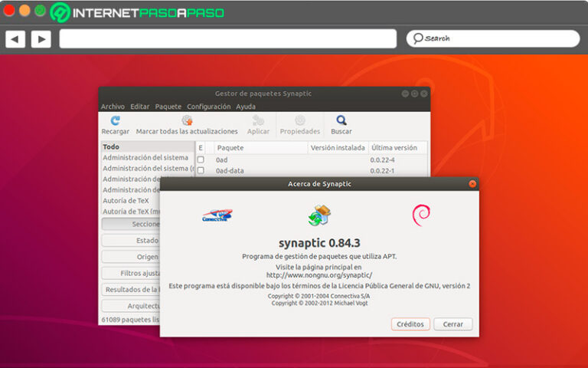Click the Synaptic package box logo
The image size is (588, 368).
[318, 215]
